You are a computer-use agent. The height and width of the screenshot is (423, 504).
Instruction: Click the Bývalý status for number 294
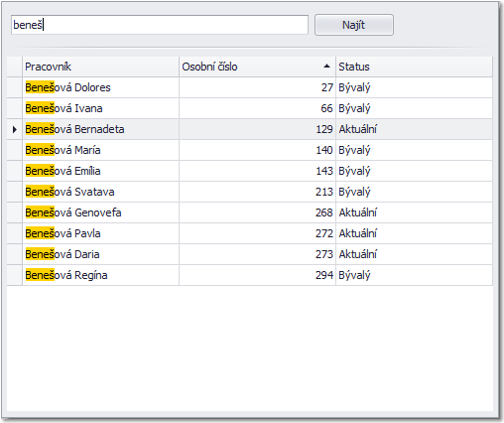pos(354,275)
